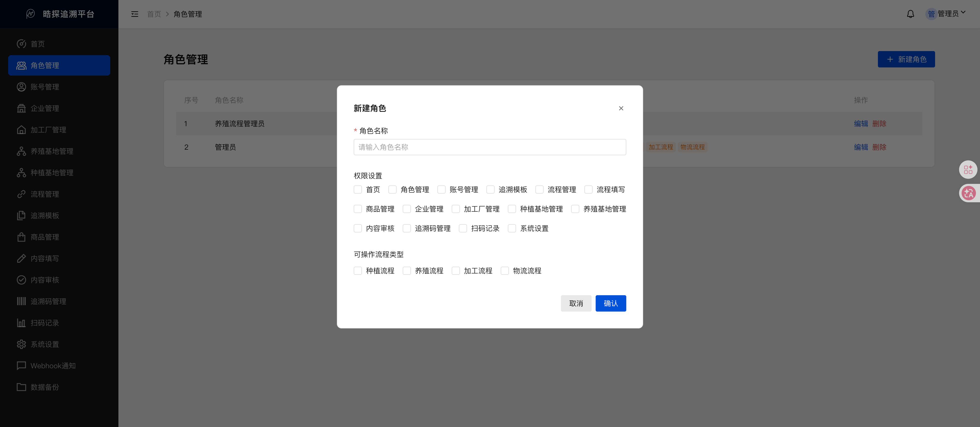The height and width of the screenshot is (427, 980).
Task: Click the 系统设置 gear icon in the sidebar
Action: (x=21, y=345)
